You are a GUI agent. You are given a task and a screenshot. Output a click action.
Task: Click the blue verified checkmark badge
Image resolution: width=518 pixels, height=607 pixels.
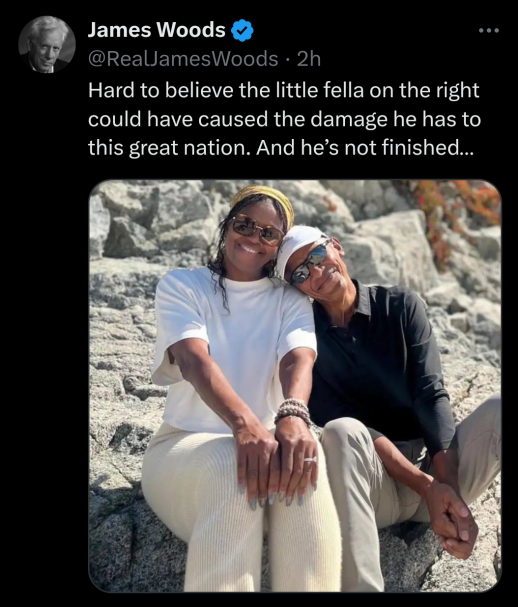242,30
